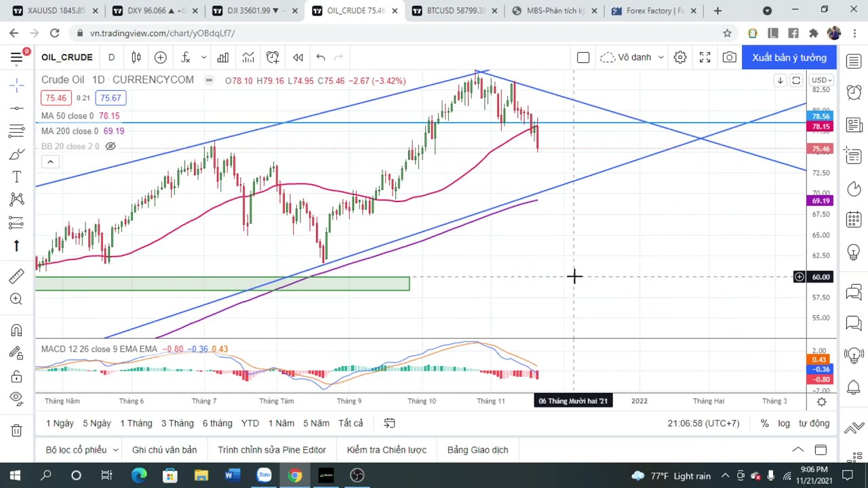Select the crosshair cursor tool
The width and height of the screenshot is (868, 488).
pyautogui.click(x=17, y=84)
